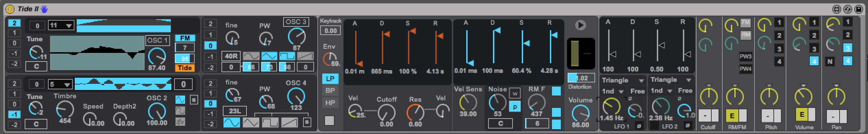Select OSC 3 square waveform icon
The height and width of the screenshot is (134, 868).
click(x=287, y=56)
